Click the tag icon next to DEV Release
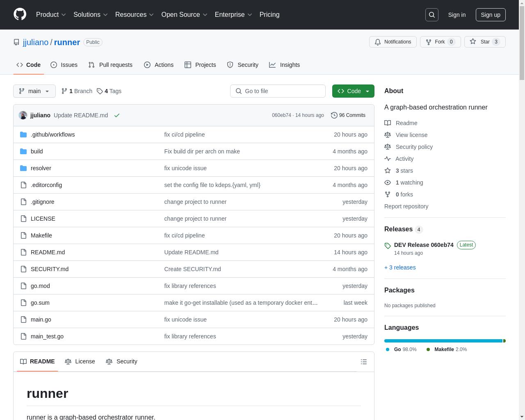Screen dimensions: 525x420 (388, 246)
